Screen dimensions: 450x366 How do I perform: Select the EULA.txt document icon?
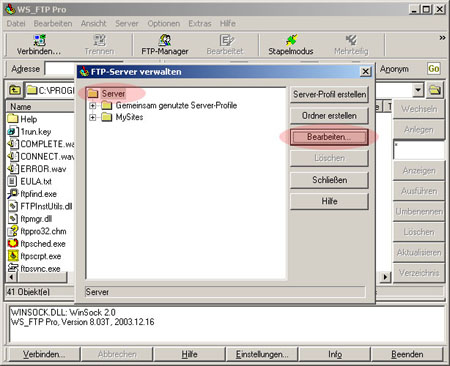(13, 181)
